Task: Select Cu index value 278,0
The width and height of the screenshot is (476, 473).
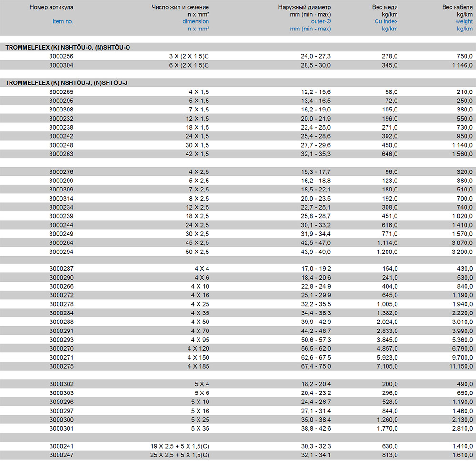Action: (x=389, y=56)
